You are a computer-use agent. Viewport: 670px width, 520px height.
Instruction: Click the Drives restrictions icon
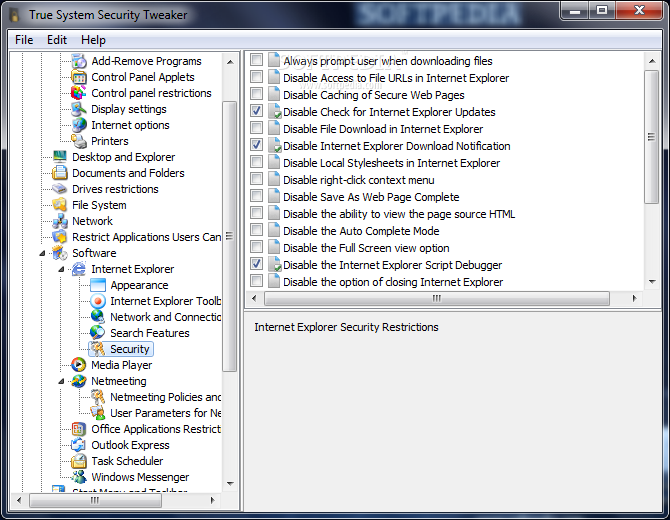(x=60, y=189)
